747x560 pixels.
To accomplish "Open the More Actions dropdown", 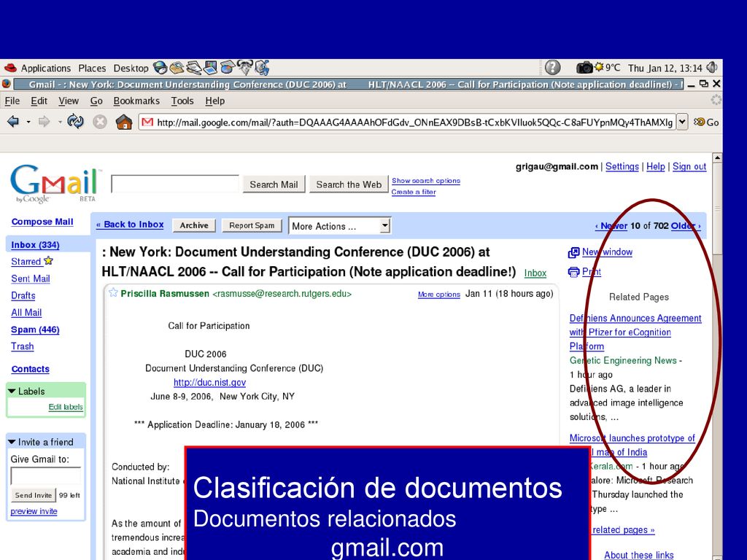I will (339, 226).
